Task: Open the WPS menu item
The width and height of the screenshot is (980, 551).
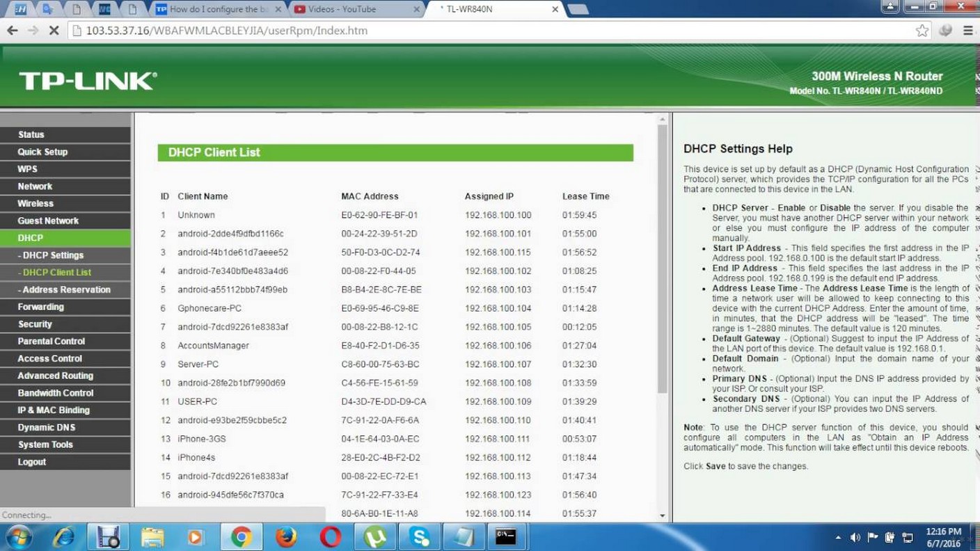Action: (65, 169)
